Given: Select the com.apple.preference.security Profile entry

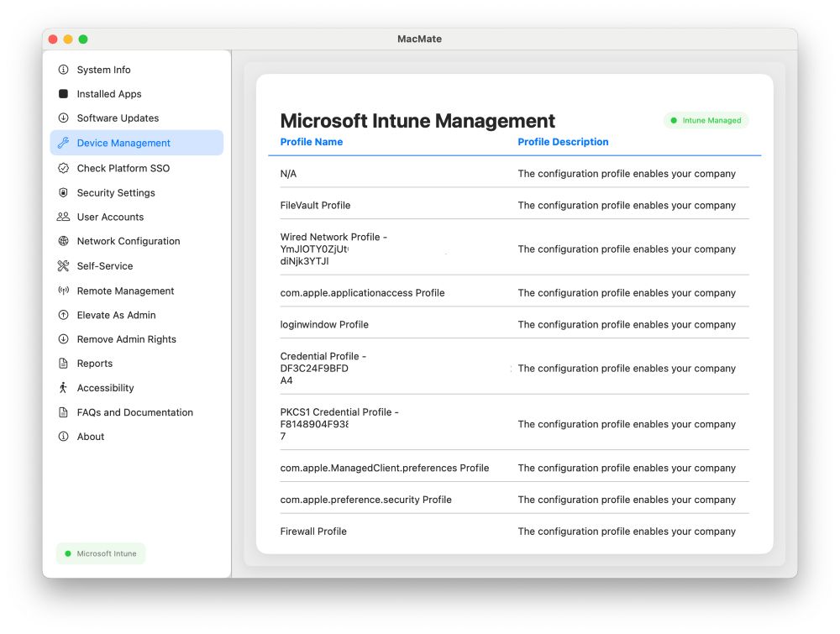Looking at the screenshot, I should point(365,500).
